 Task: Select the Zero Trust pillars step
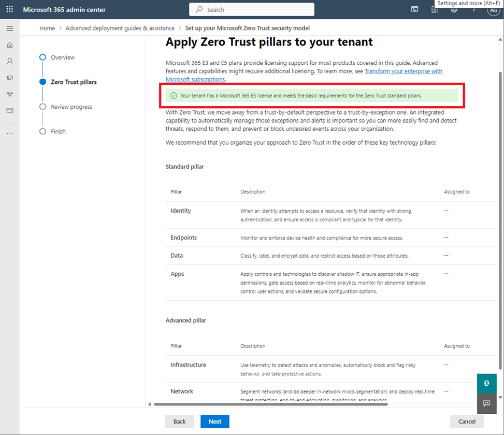pos(68,82)
